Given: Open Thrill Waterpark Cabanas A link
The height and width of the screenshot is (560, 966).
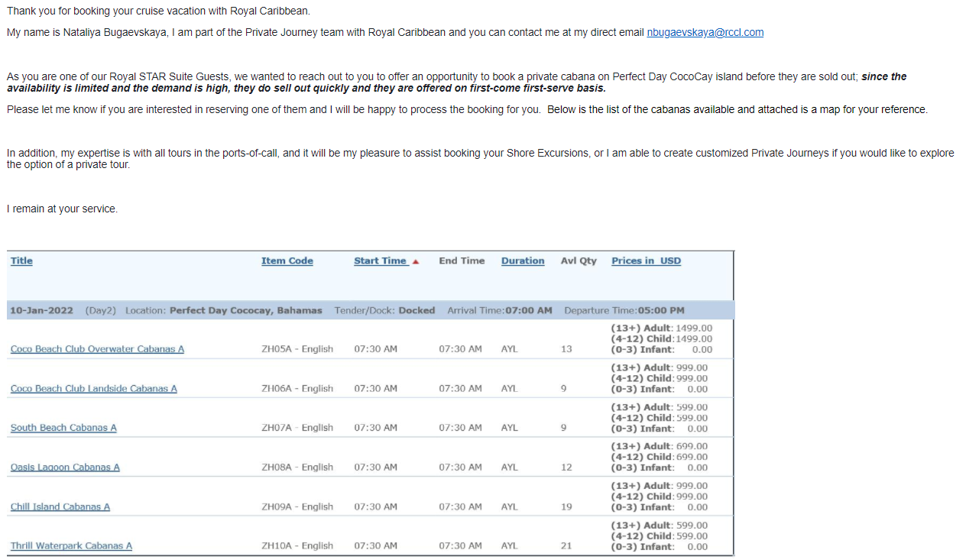Looking at the screenshot, I should (71, 546).
